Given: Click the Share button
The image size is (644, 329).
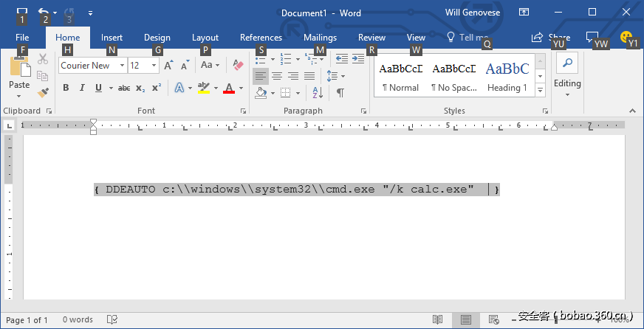Looking at the screenshot, I should [551, 38].
